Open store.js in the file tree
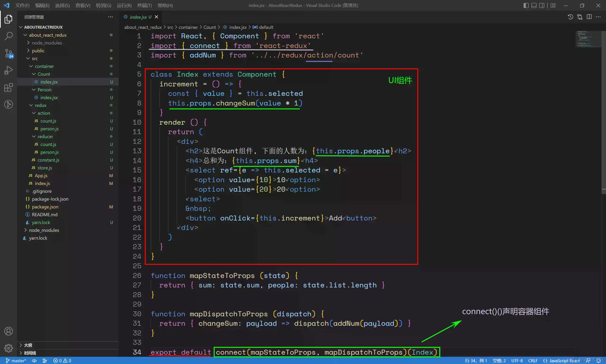 [x=45, y=168]
